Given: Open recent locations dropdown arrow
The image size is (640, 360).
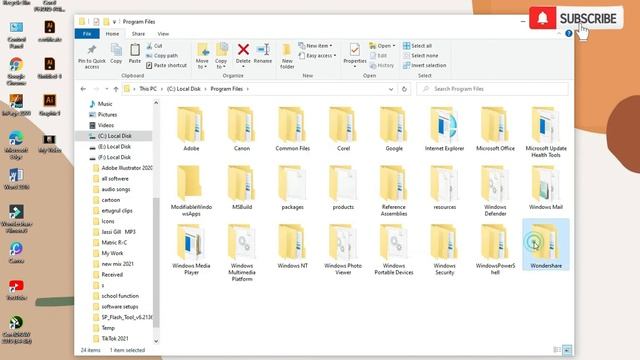Looking at the screenshot, I should coord(107,89).
